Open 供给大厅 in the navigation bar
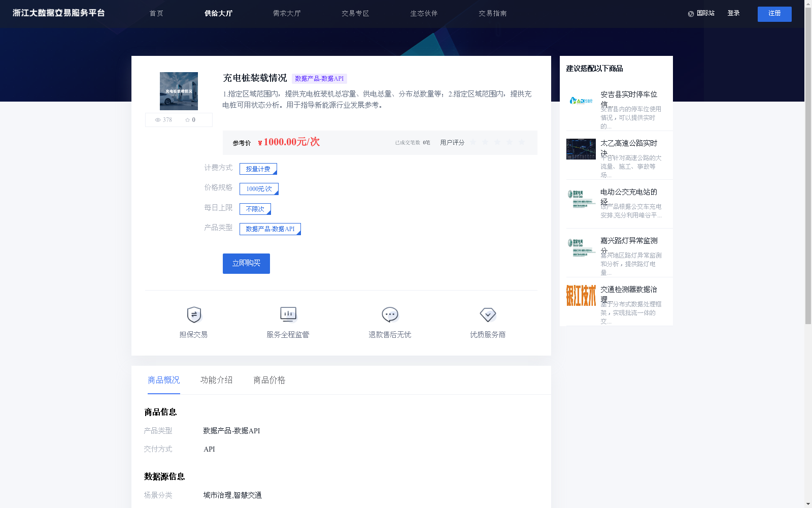 [x=218, y=14]
